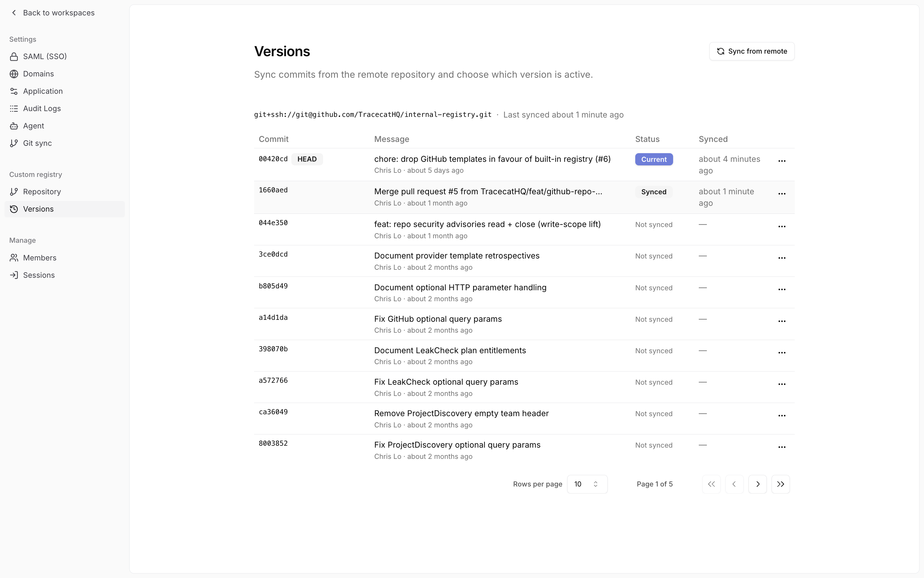Click the internal-registry.git repository URL

(373, 115)
